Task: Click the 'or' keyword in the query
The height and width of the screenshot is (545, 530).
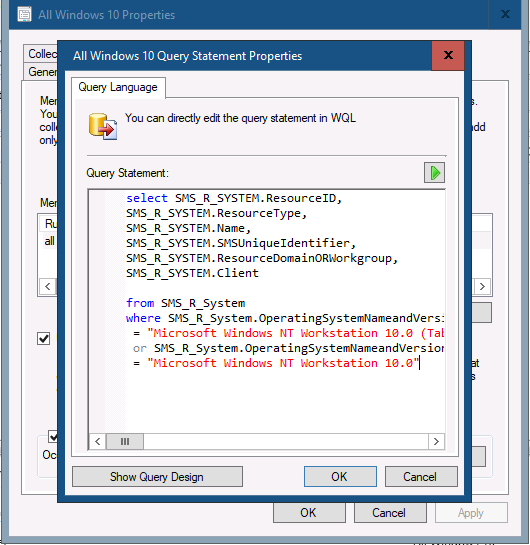Action: (x=140, y=348)
